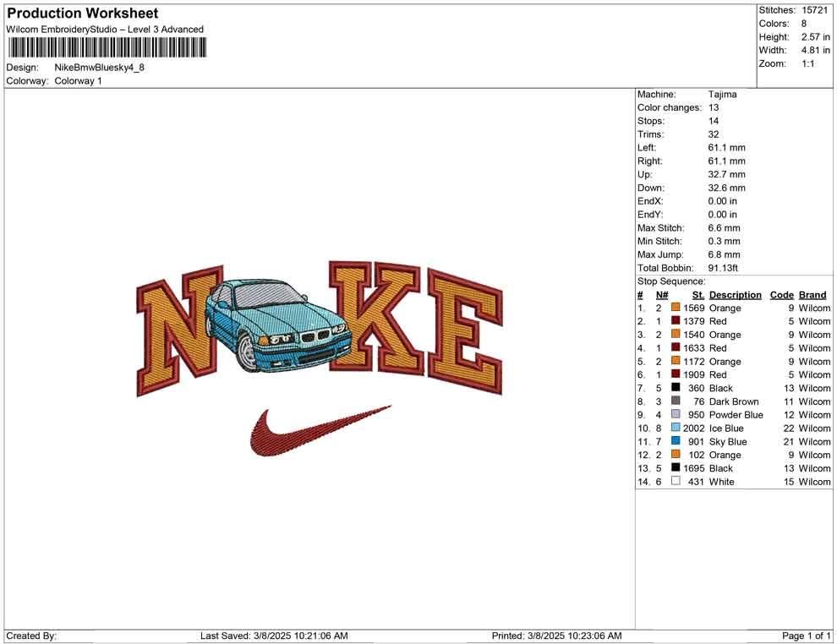Click the 'Code' column header

[781, 294]
